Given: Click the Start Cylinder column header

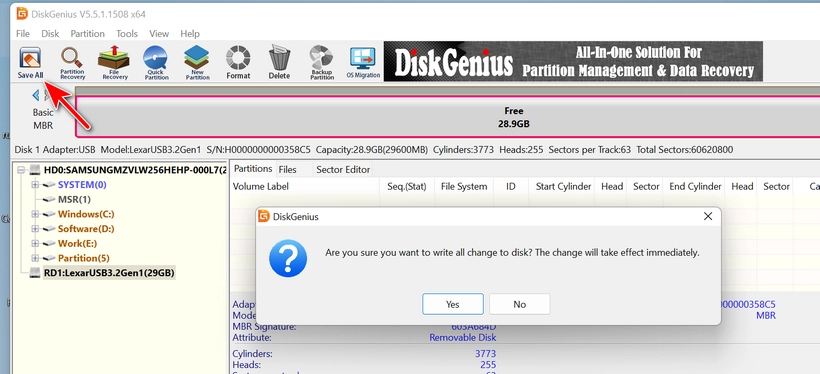Looking at the screenshot, I should pyautogui.click(x=563, y=187).
